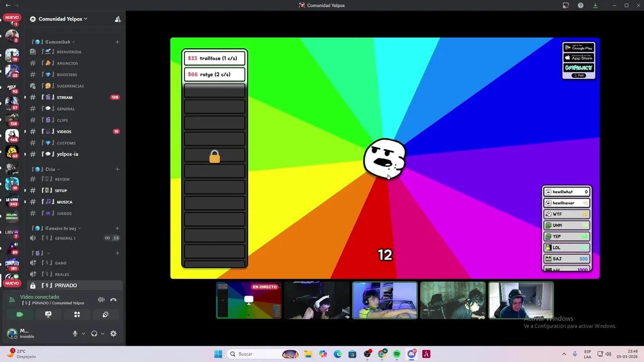
Task: Click the padlock on locked upgrades
Action: click(215, 157)
